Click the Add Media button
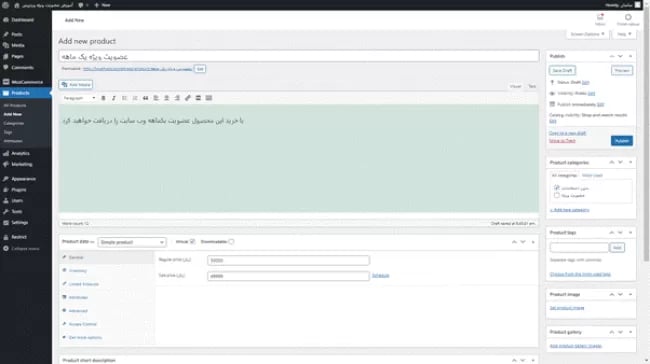This screenshot has height=364, width=650. (76, 85)
